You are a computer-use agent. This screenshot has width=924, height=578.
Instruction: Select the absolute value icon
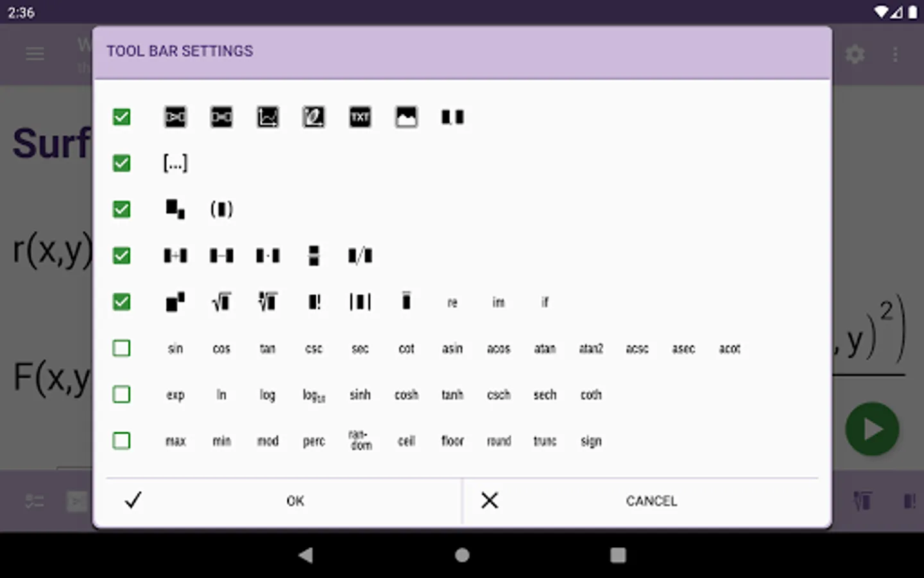[360, 302]
